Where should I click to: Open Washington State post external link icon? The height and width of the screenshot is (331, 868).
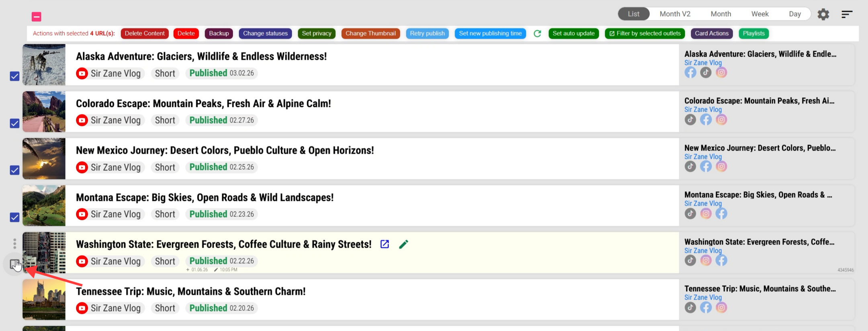385,244
